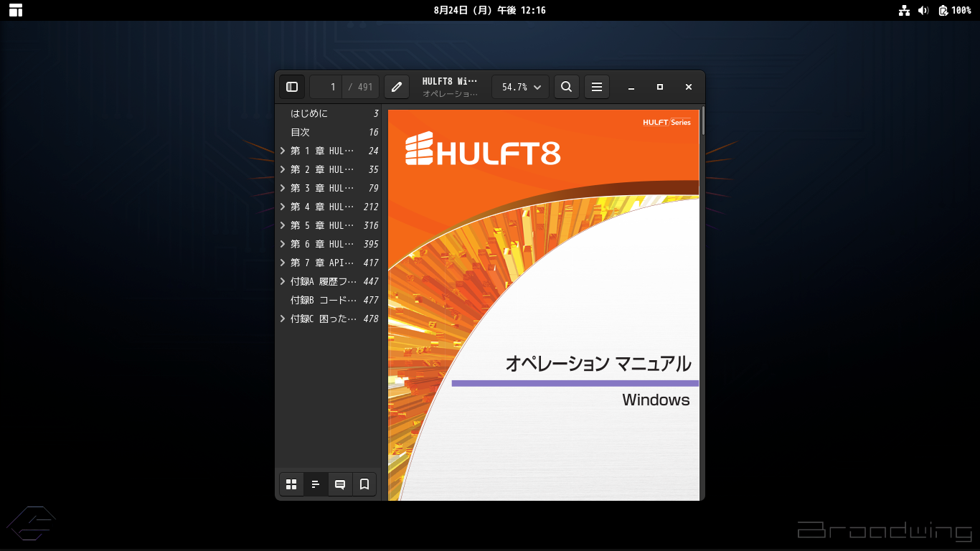Switch sidebar to thumbnails grid view

[291, 484]
